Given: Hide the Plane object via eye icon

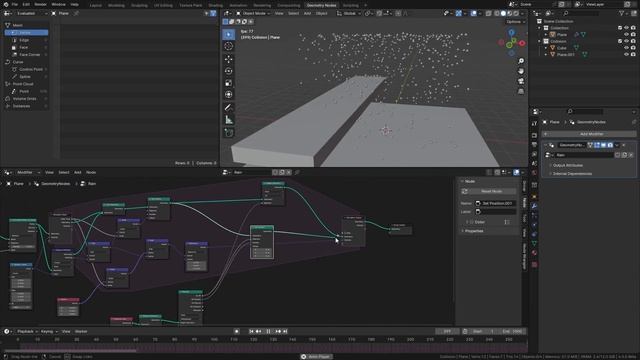Looking at the screenshot, I should (x=626, y=35).
